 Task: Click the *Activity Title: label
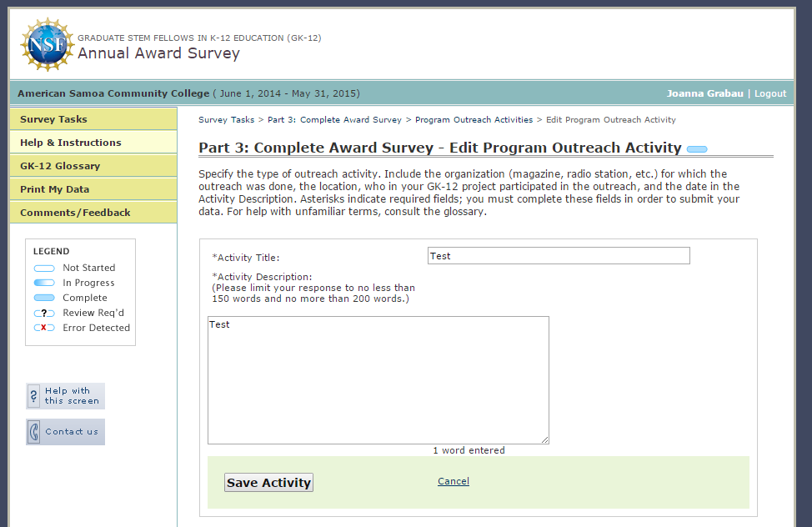[x=245, y=258]
